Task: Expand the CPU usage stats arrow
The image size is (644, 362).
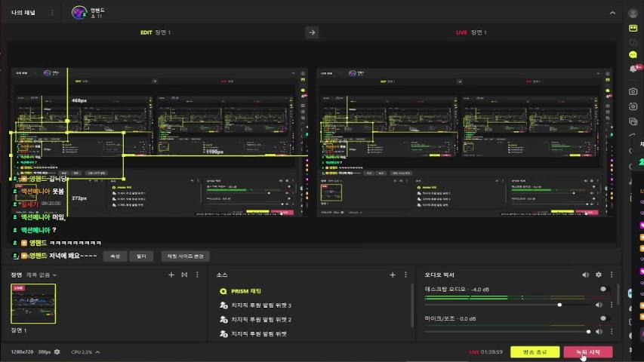Action: (97, 352)
